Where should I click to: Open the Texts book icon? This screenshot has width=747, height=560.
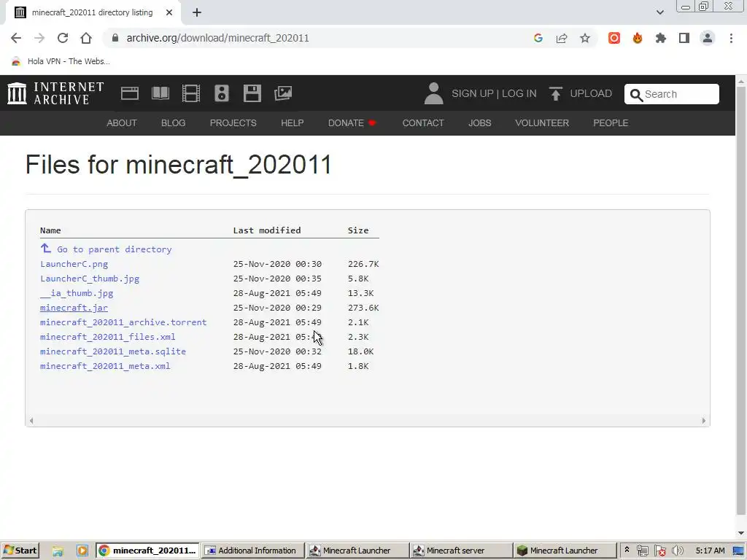pyautogui.click(x=160, y=93)
